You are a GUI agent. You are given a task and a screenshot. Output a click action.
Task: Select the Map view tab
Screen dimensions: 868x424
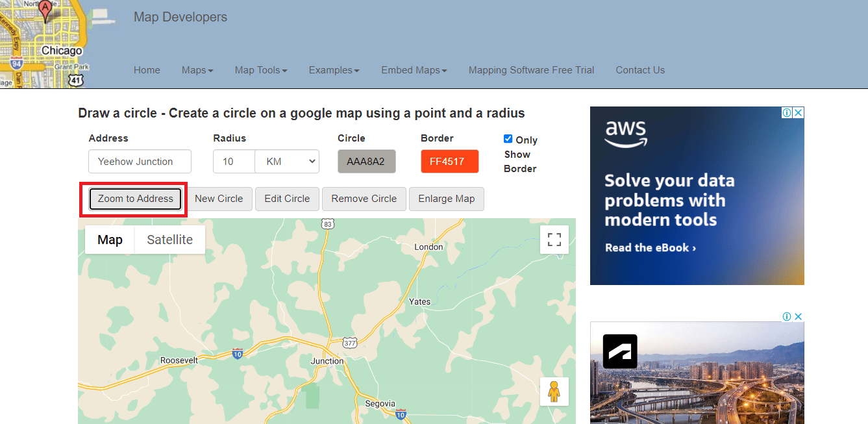pyautogui.click(x=110, y=240)
